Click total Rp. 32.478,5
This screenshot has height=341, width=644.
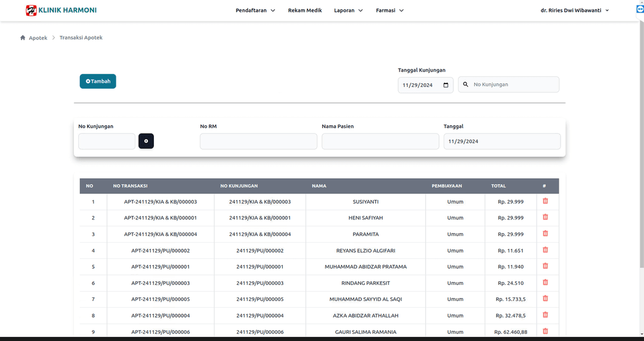click(510, 315)
